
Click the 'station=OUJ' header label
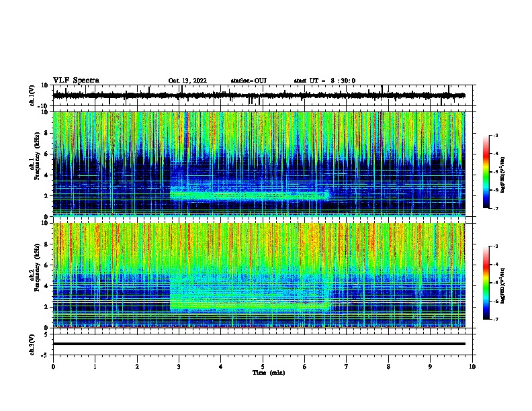249,81
